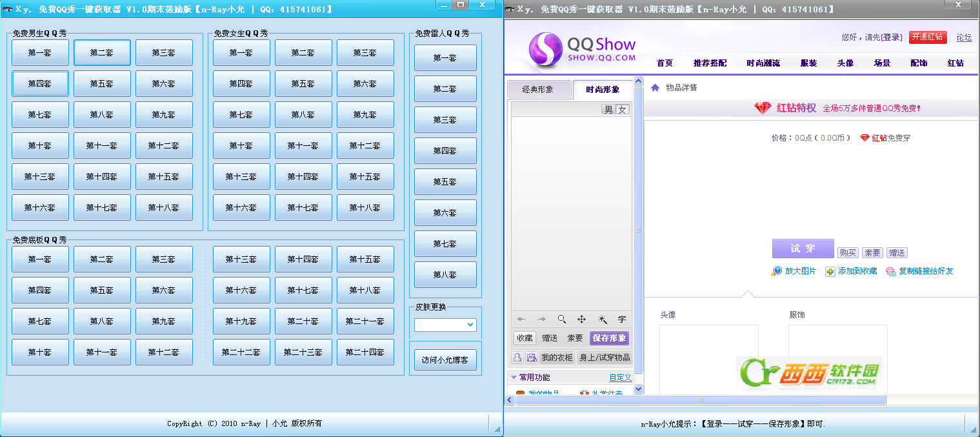Viewport: 980px width, 437px height.
Task: Click the 访问小允博客 button
Action: 445,360
